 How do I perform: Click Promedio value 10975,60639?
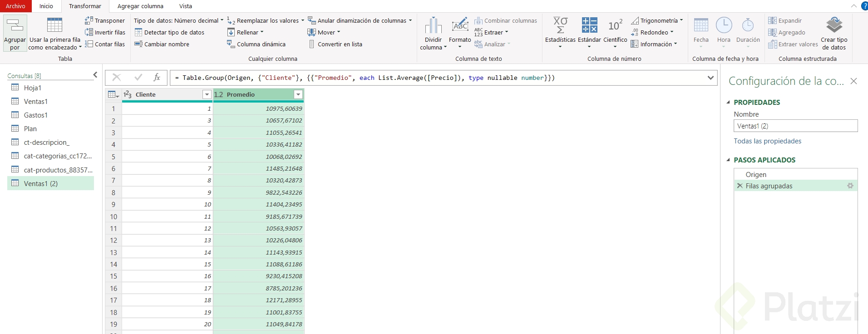click(x=258, y=108)
